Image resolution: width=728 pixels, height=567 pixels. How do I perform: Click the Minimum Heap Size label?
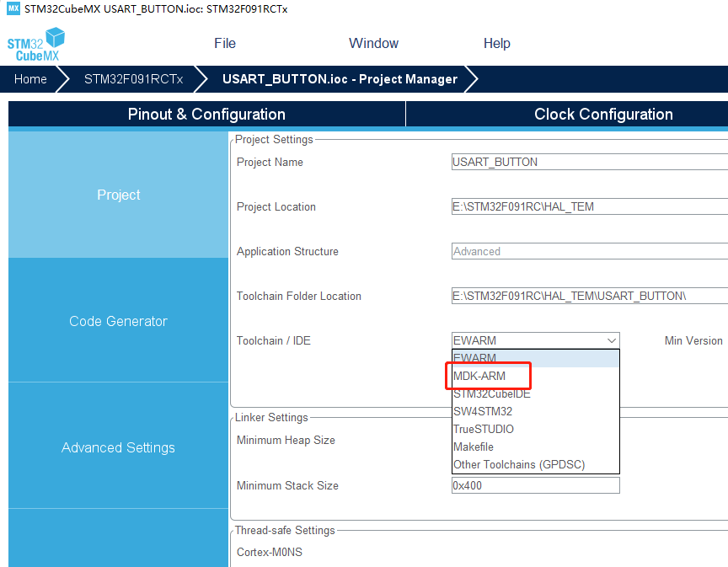286,440
